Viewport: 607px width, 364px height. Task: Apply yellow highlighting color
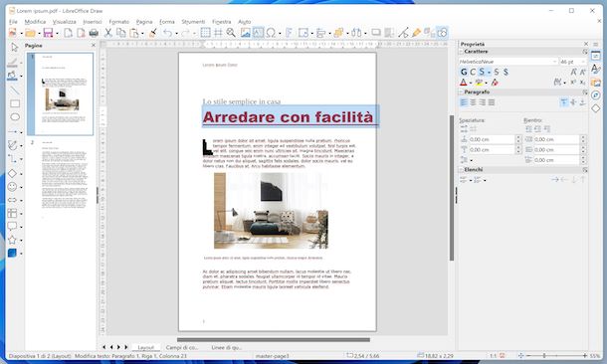pos(479,83)
